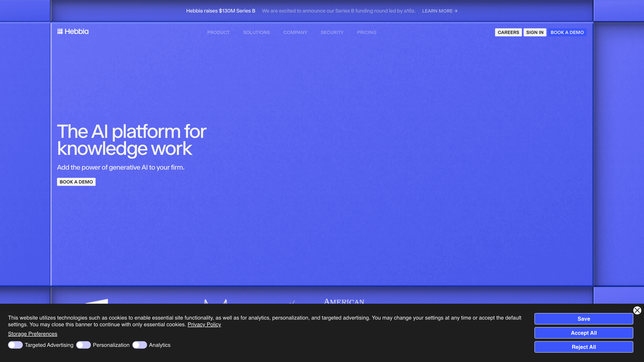Click the Careers button
This screenshot has width=644, height=362.
tap(508, 32)
